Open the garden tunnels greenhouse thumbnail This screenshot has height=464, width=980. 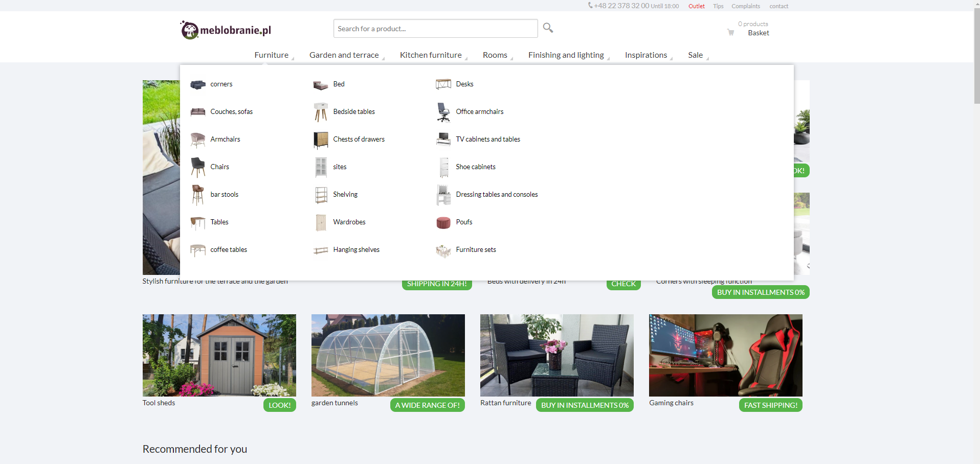tap(388, 355)
